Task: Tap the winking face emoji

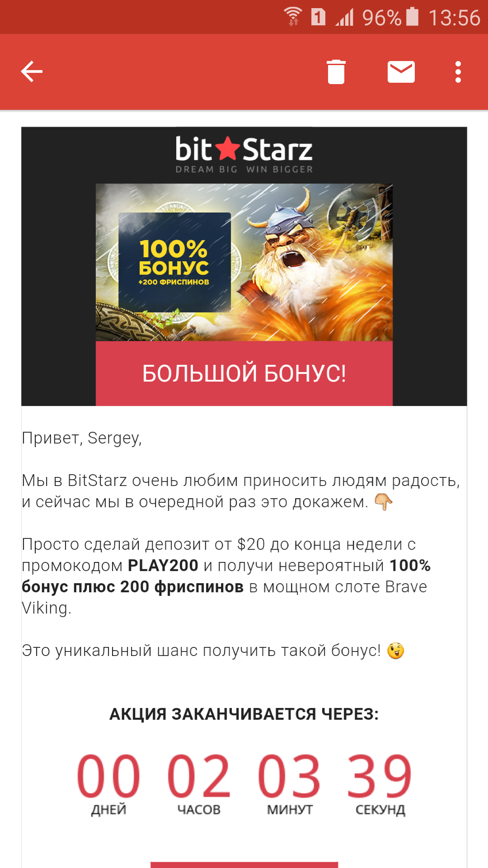Action: click(x=395, y=651)
